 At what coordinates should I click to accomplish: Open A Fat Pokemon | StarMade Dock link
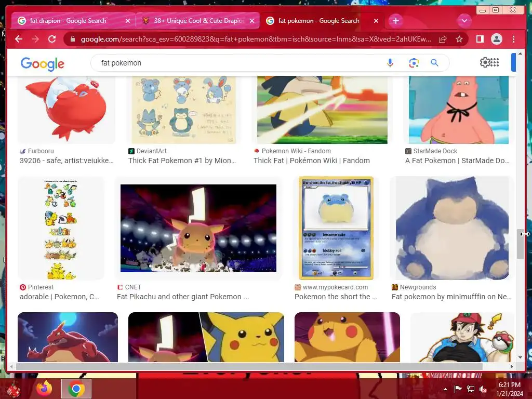point(457,161)
